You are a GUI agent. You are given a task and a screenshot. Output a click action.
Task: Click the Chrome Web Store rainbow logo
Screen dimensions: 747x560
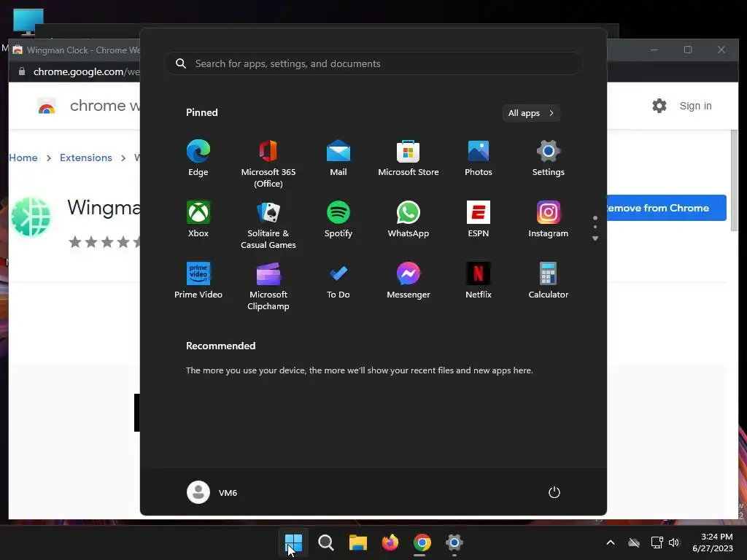point(47,106)
